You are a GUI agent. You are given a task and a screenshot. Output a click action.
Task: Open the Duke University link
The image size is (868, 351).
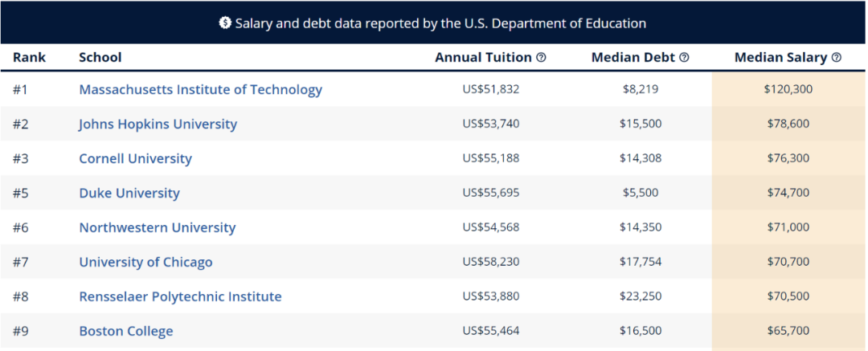[129, 194]
